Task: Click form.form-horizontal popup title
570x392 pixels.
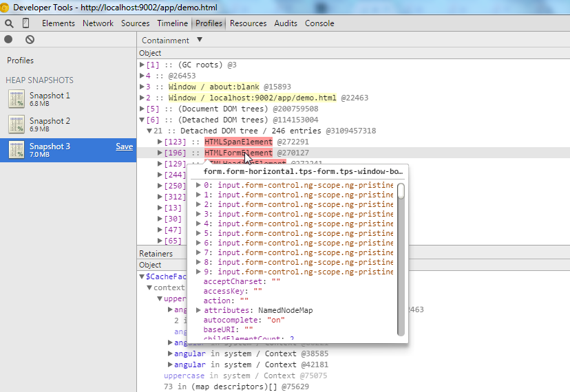Action: click(303, 171)
